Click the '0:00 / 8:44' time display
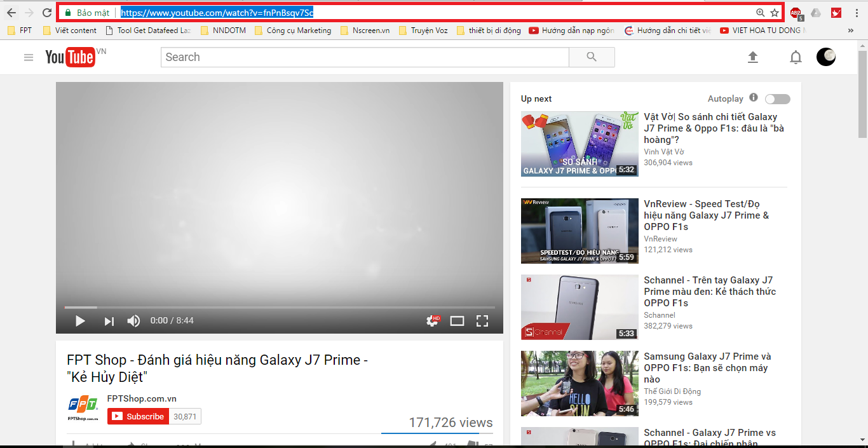The image size is (868, 448). click(x=172, y=321)
